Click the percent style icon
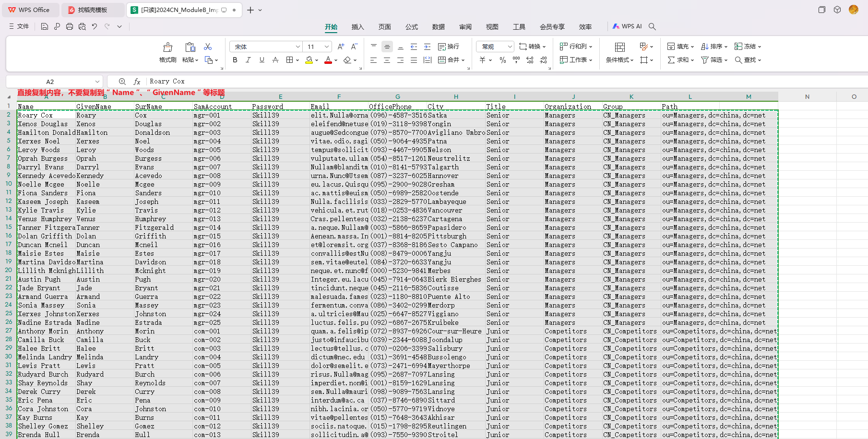The image size is (868, 439). (x=502, y=60)
